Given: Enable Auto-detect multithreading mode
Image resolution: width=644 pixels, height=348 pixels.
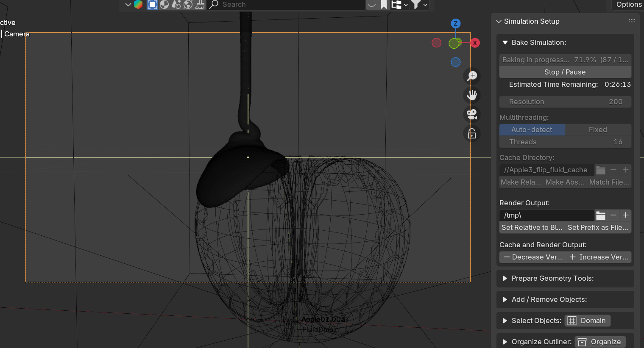Looking at the screenshot, I should click(532, 130).
